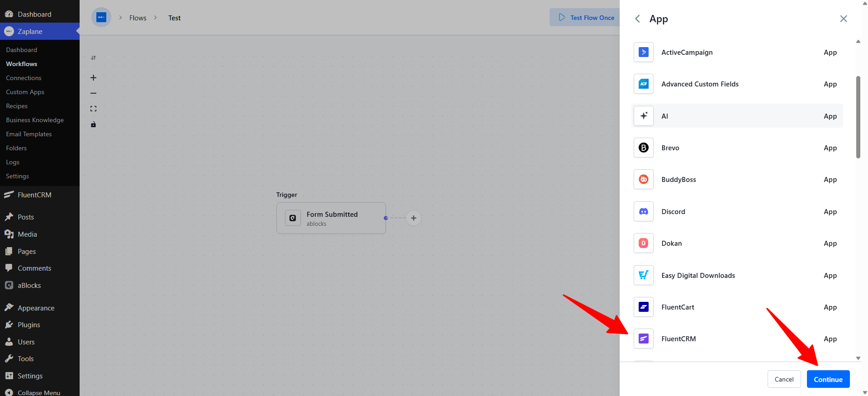Open Zaplane Dashboard submenu item
868x396 pixels.
(x=22, y=50)
